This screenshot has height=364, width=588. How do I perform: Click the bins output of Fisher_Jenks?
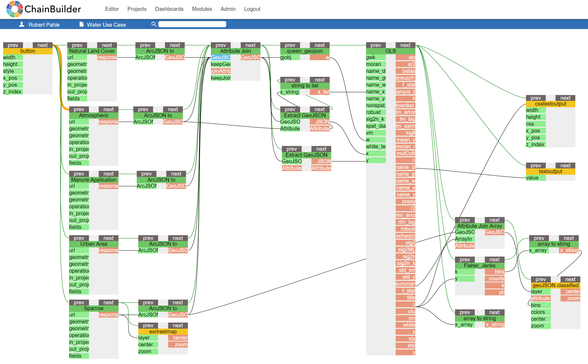(x=495, y=272)
